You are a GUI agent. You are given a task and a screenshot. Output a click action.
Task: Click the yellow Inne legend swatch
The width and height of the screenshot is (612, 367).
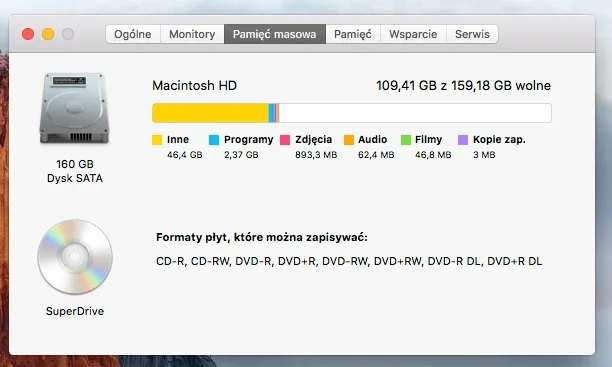click(x=157, y=140)
